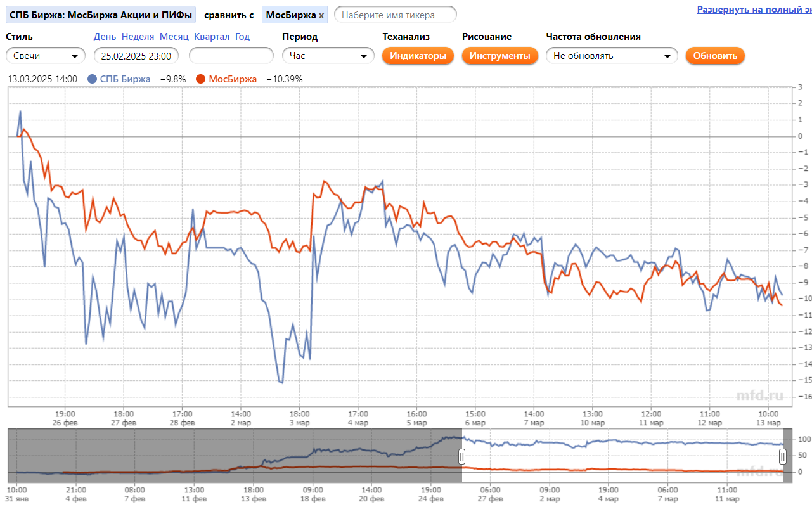This screenshot has height=514, width=812.
Task: Click the 28 фев axis label
Action: 182,423
